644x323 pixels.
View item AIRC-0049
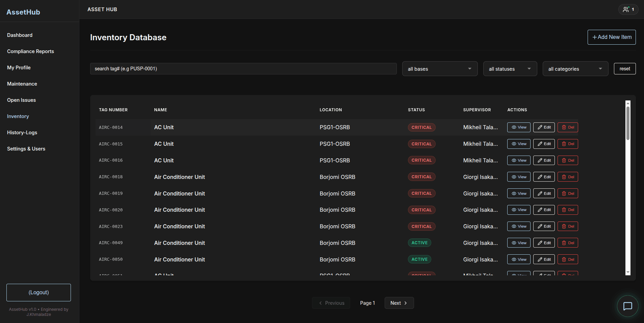tap(519, 243)
